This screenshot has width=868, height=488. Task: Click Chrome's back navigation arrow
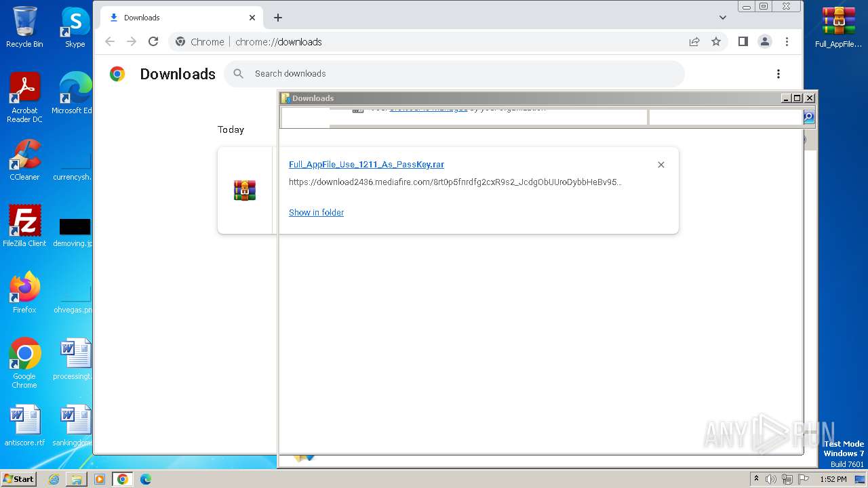pos(110,41)
